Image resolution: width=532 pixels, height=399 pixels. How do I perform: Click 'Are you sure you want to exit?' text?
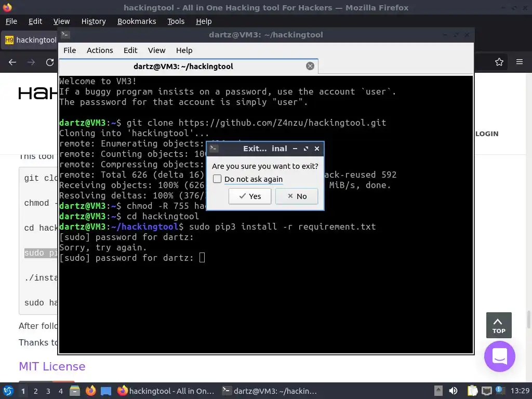[265, 166]
